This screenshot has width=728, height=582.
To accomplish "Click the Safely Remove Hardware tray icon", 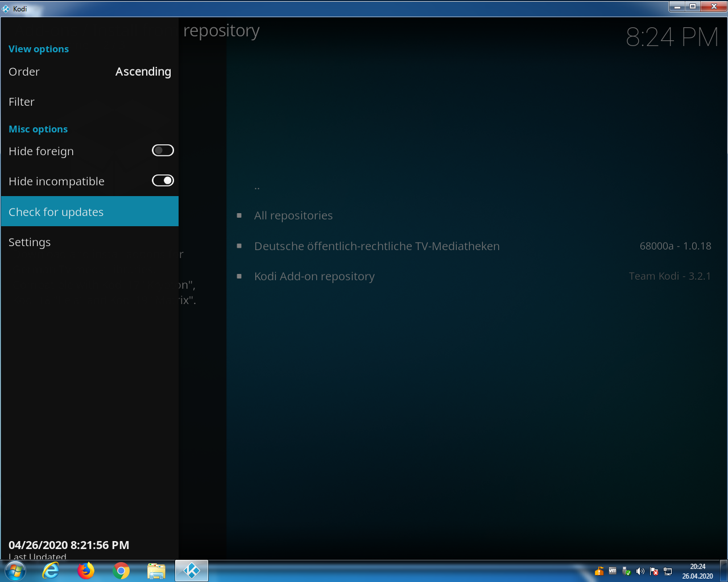I will tap(627, 571).
